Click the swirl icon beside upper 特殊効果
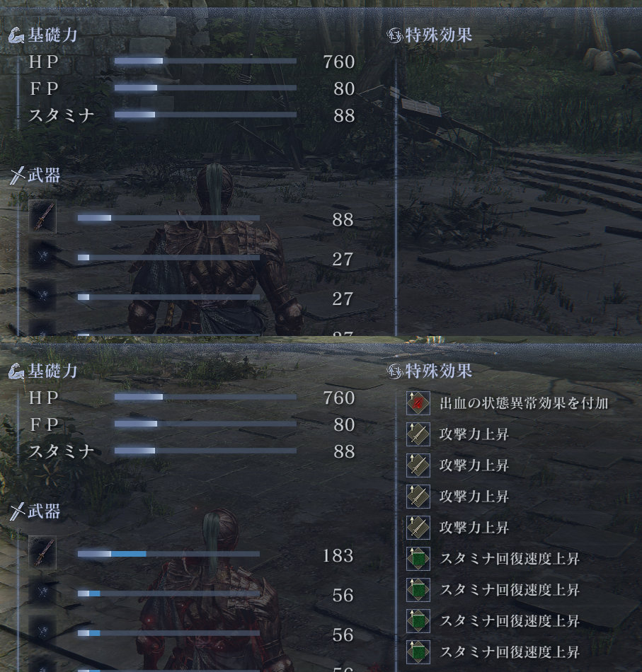The width and height of the screenshot is (642, 672). pos(394,35)
